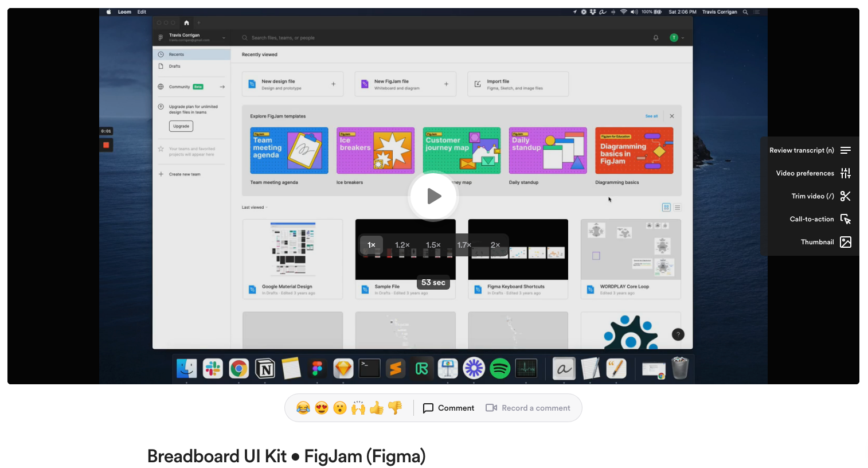The height and width of the screenshot is (468, 868).
Task: Open the green user avatar dropdown
Action: pyautogui.click(x=677, y=38)
